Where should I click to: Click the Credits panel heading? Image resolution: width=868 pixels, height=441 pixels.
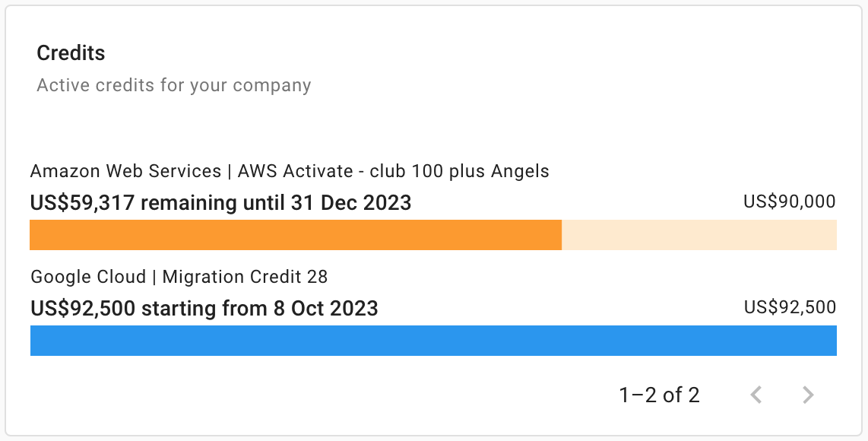[x=70, y=52]
